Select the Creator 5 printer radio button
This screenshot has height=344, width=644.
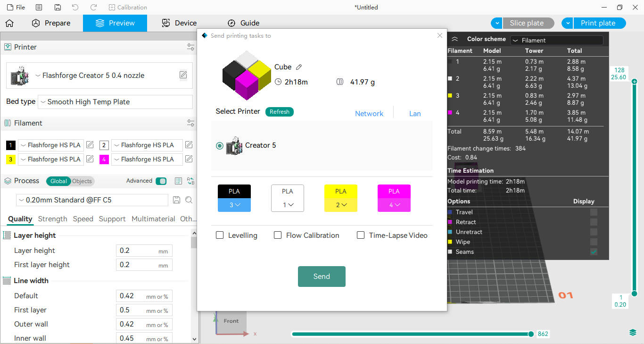[x=220, y=146]
